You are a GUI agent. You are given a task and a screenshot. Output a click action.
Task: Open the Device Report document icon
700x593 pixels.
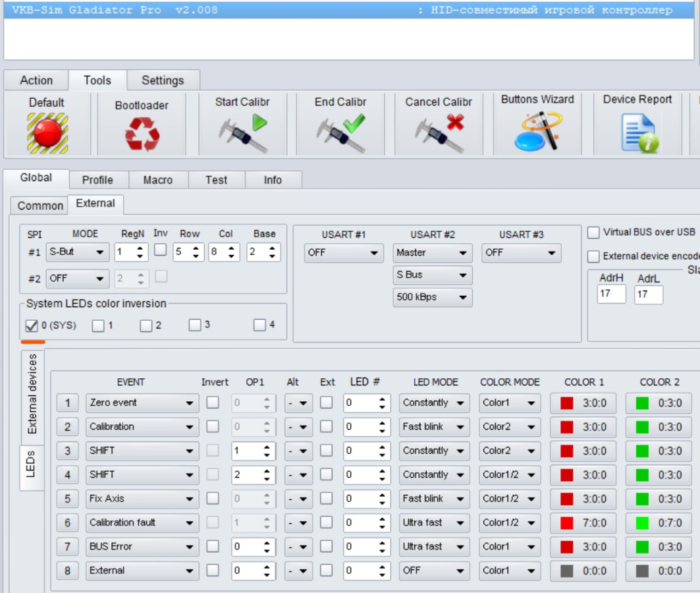pos(639,132)
